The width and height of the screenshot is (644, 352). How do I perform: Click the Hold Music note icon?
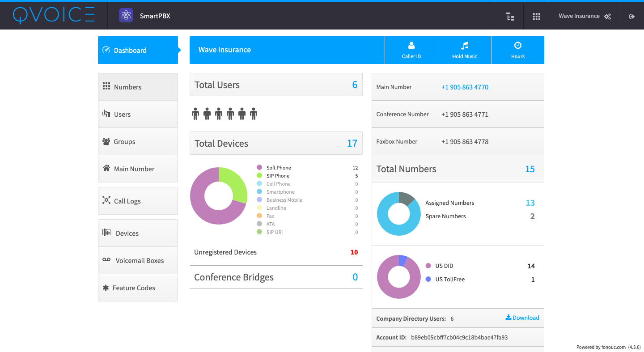[465, 45]
